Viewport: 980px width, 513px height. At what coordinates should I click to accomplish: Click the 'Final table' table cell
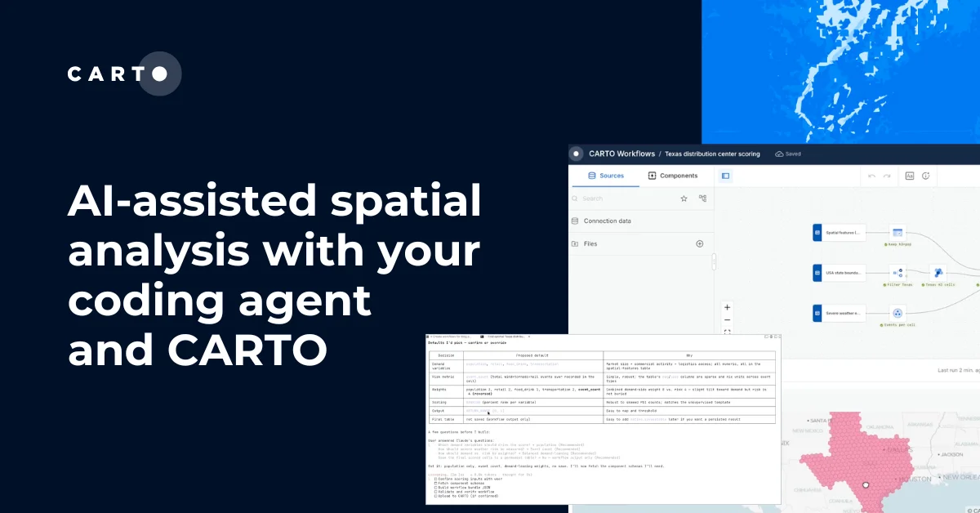click(x=446, y=420)
